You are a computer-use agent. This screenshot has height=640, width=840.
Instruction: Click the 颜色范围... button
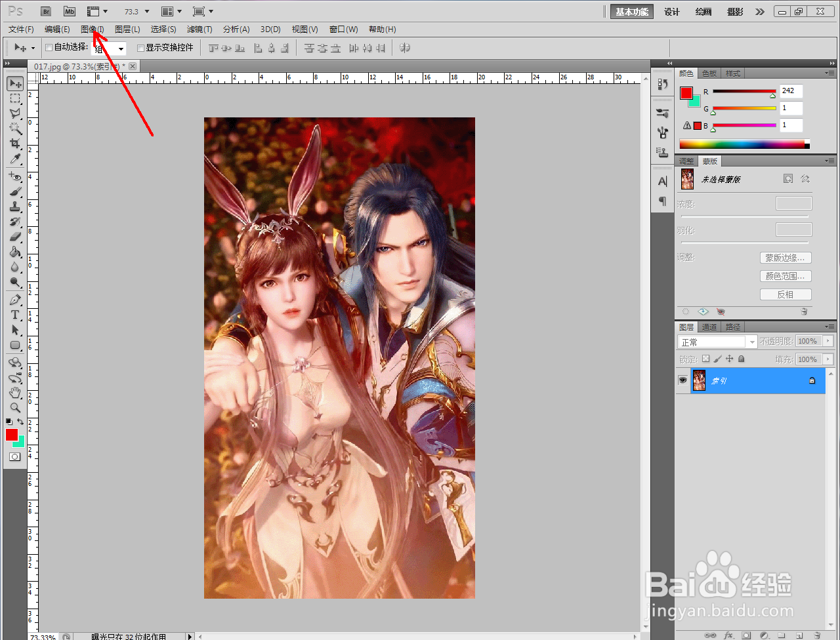pos(786,276)
